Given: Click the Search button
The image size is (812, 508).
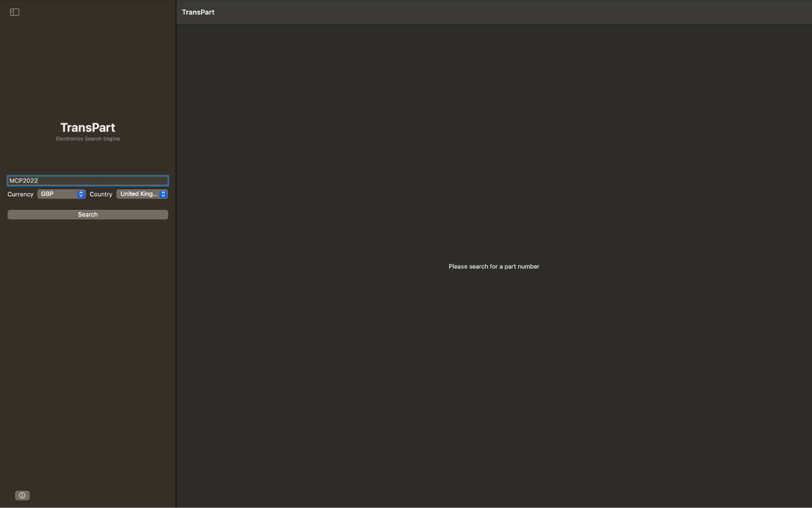Looking at the screenshot, I should 88,215.
